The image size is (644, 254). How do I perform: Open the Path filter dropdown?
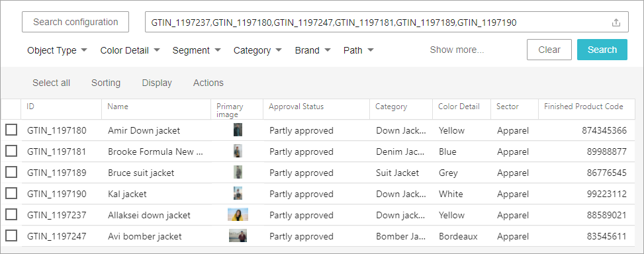click(x=358, y=50)
